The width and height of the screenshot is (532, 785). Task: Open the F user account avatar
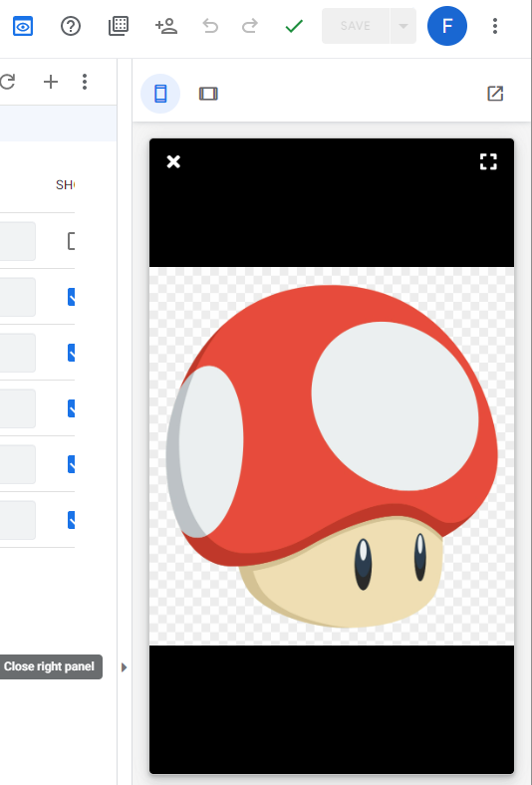[447, 26]
